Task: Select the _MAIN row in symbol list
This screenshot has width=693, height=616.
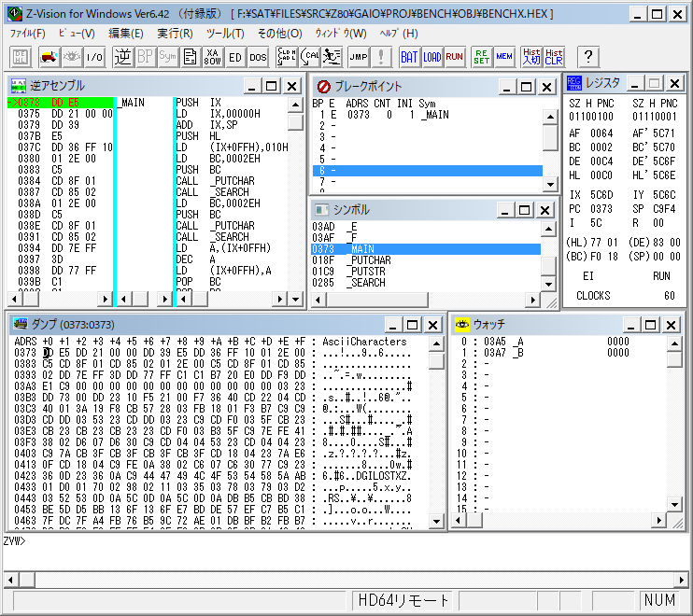Action: (426, 249)
